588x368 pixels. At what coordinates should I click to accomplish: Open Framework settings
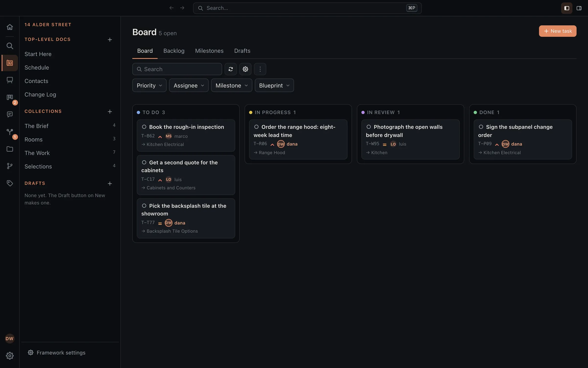click(x=57, y=353)
